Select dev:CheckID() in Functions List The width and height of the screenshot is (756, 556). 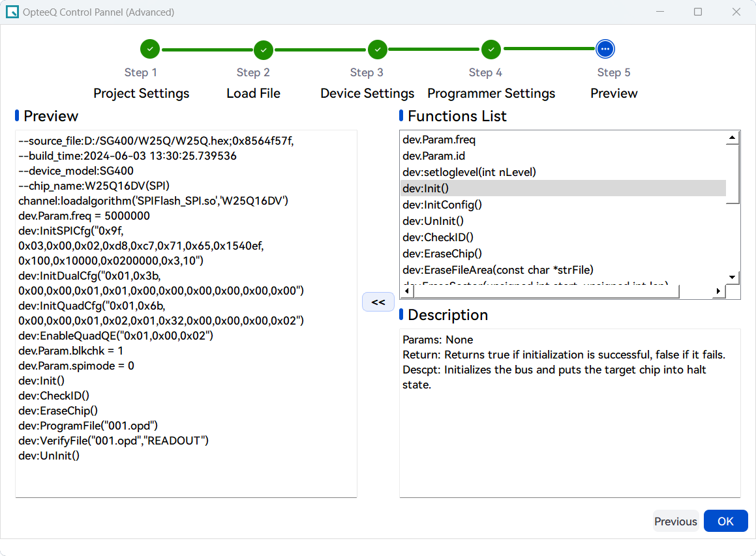tap(438, 237)
